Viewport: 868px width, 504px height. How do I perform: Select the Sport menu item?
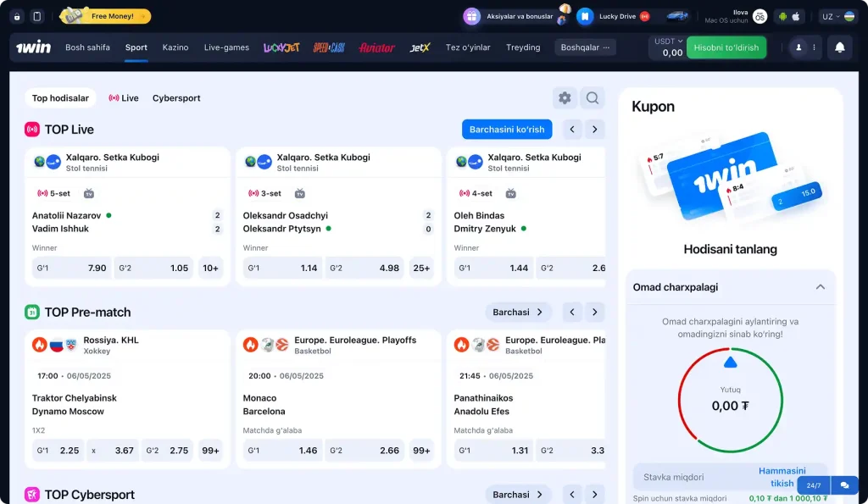click(x=136, y=47)
